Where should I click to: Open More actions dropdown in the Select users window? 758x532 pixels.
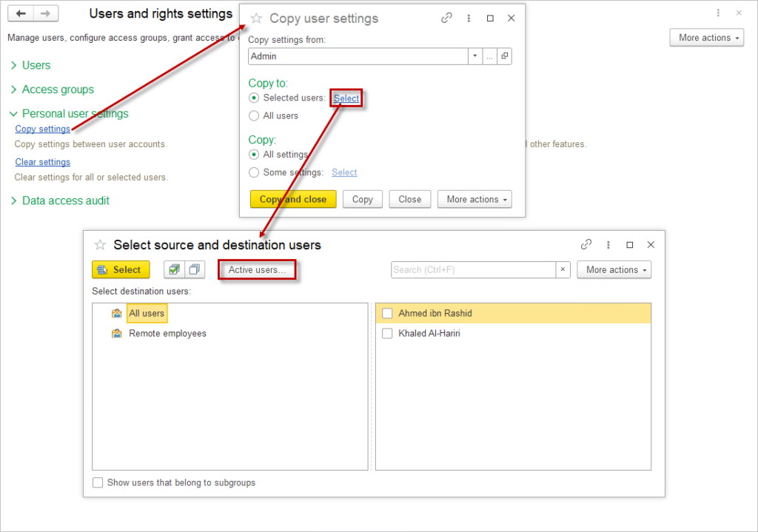click(x=614, y=269)
